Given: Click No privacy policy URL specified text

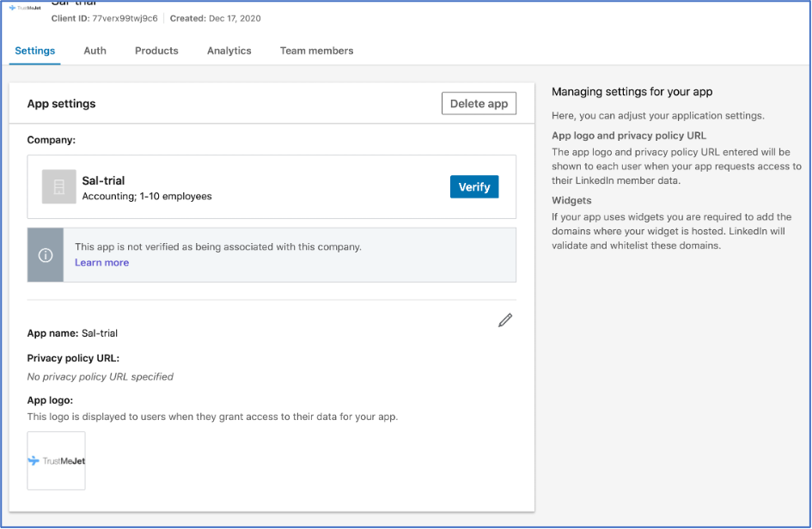Looking at the screenshot, I should tap(101, 377).
